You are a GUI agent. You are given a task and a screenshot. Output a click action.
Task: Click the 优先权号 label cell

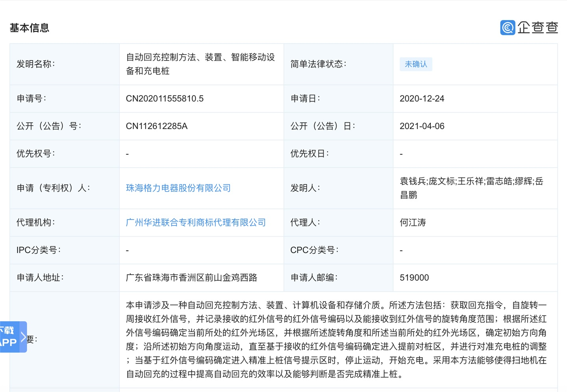65,154
